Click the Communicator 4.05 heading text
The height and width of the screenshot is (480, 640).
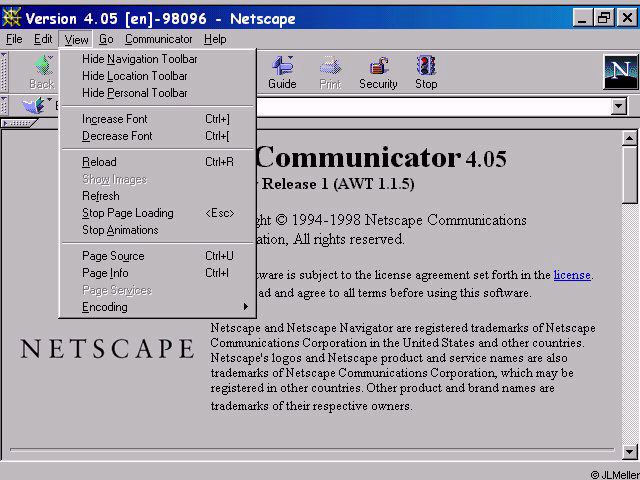pos(382,158)
